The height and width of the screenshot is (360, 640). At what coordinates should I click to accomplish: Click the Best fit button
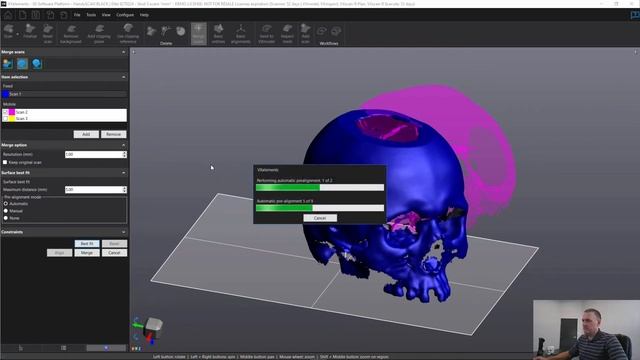point(87,244)
